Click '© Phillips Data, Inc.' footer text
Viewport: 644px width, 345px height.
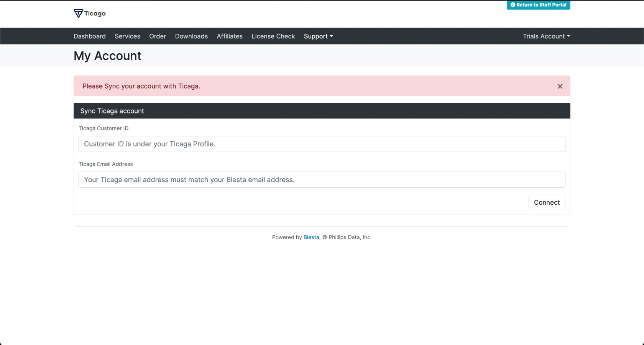347,237
